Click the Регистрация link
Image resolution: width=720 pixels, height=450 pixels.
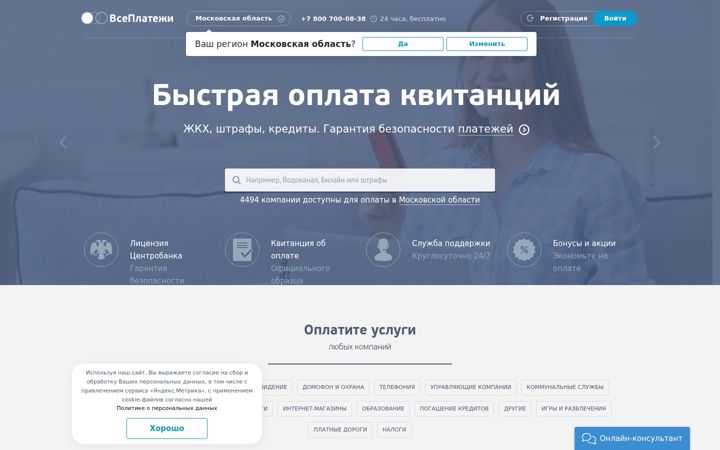coord(563,18)
